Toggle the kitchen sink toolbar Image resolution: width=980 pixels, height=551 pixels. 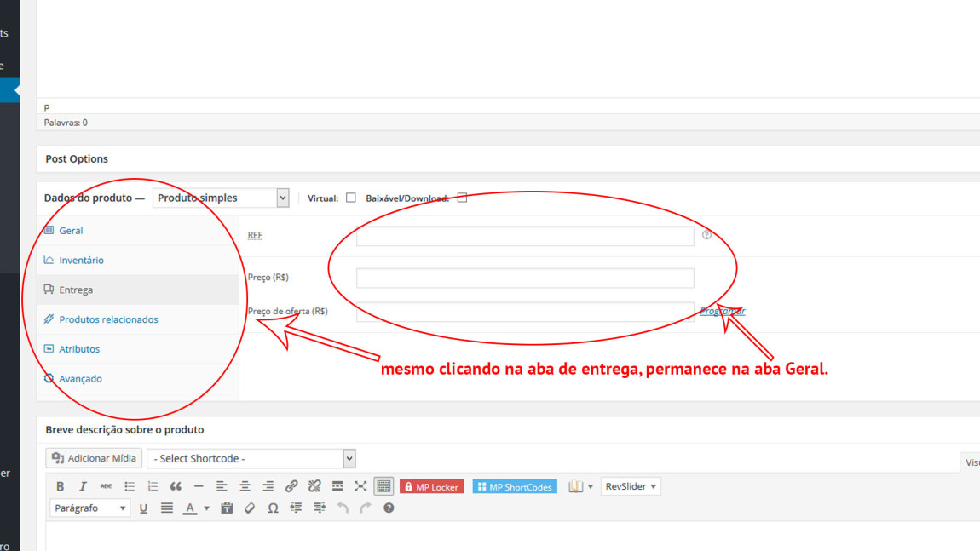[x=383, y=486]
